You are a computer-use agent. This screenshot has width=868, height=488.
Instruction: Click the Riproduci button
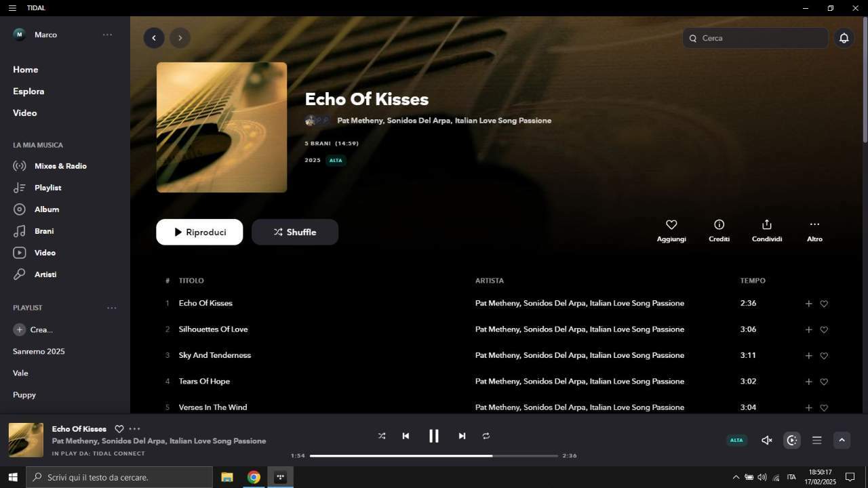(x=199, y=232)
